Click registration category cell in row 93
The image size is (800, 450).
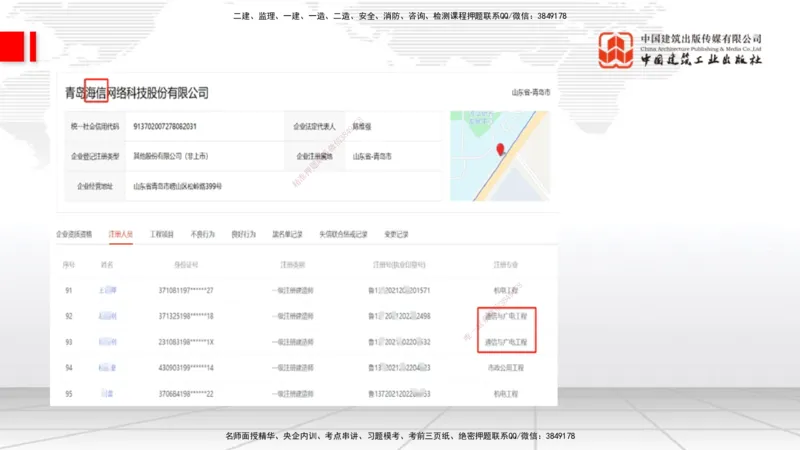pyautogui.click(x=292, y=342)
